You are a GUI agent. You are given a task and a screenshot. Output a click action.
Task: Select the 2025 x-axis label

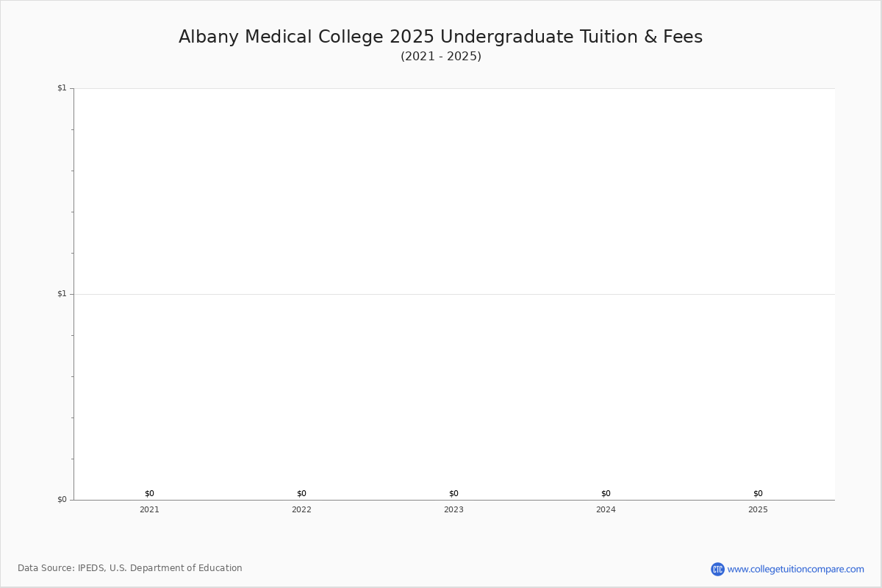(758, 509)
